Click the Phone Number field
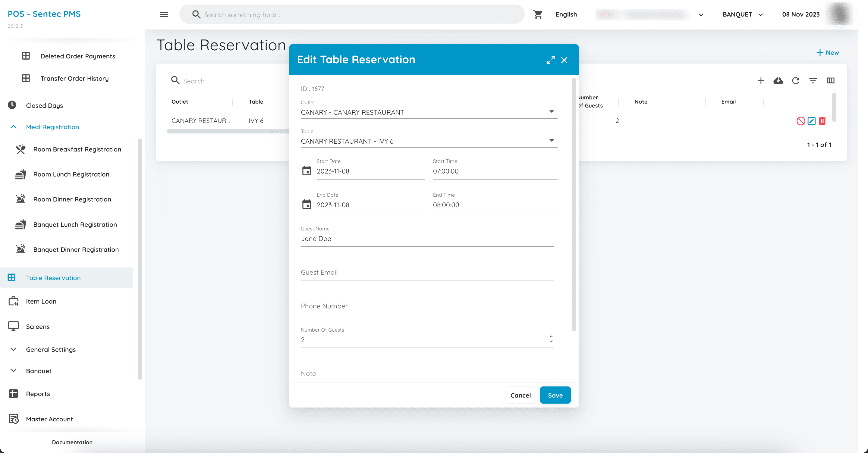Viewport: 868px width, 453px height. pyautogui.click(x=427, y=306)
